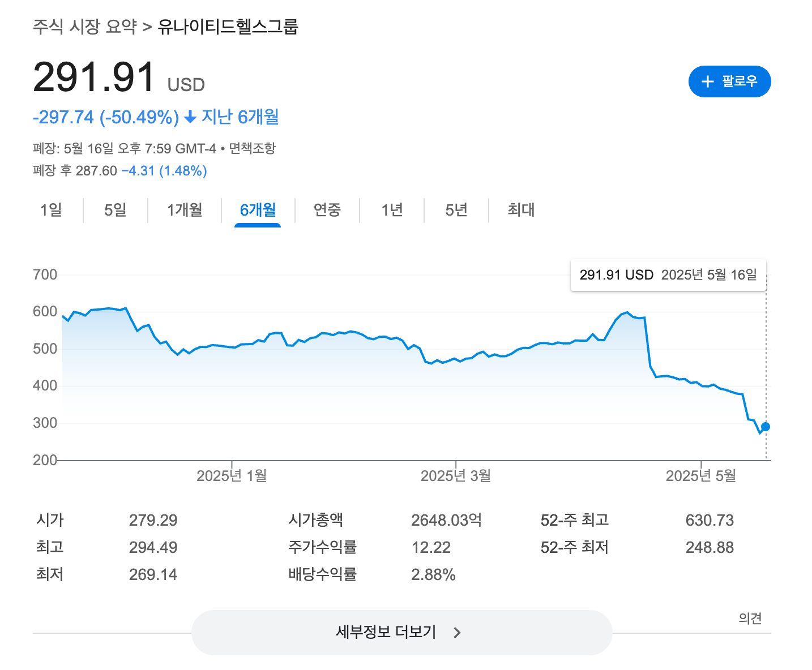Viewport: 812px width, 670px height.
Task: Click the 시가총액 value 2648.03억
Action: pos(446,520)
